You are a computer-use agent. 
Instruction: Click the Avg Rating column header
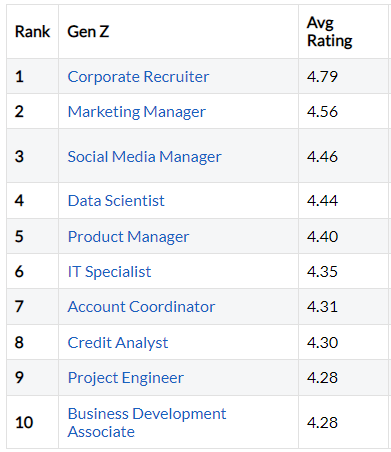345,32
